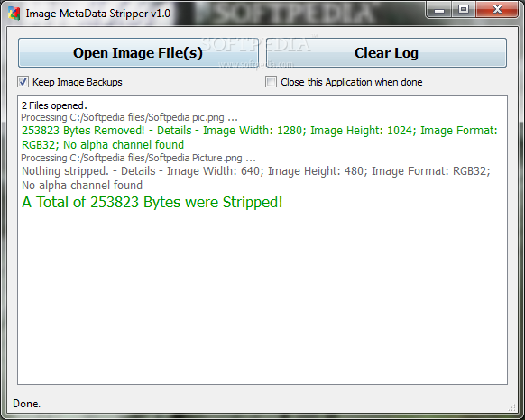Screen dimensions: 525x420
Task: Click the 'Processing C:/Softpedia files/Softpedia pic.png' line
Action: pyautogui.click(x=129, y=117)
